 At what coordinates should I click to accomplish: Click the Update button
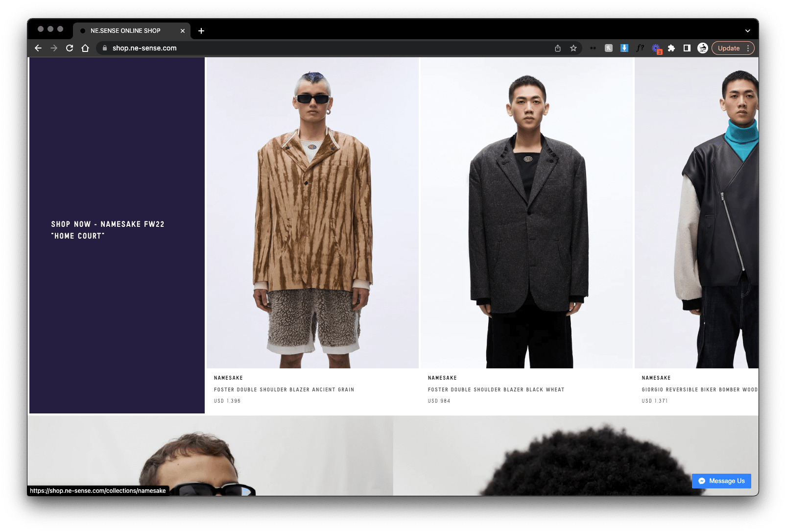click(729, 48)
